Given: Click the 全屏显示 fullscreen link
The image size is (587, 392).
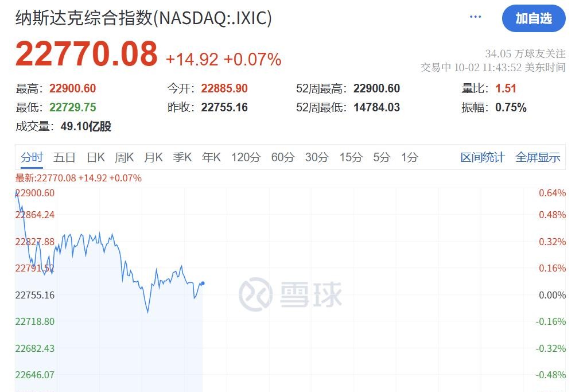Looking at the screenshot, I should tap(538, 157).
